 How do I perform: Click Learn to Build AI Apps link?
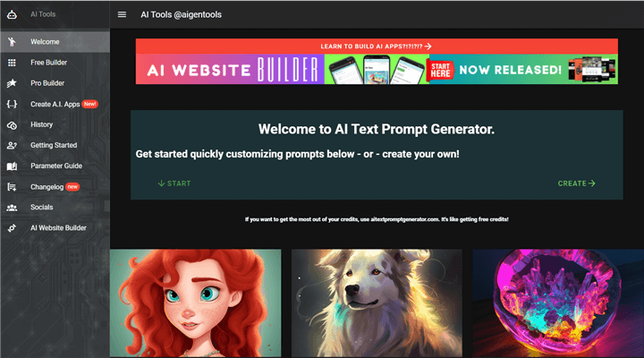[377, 47]
